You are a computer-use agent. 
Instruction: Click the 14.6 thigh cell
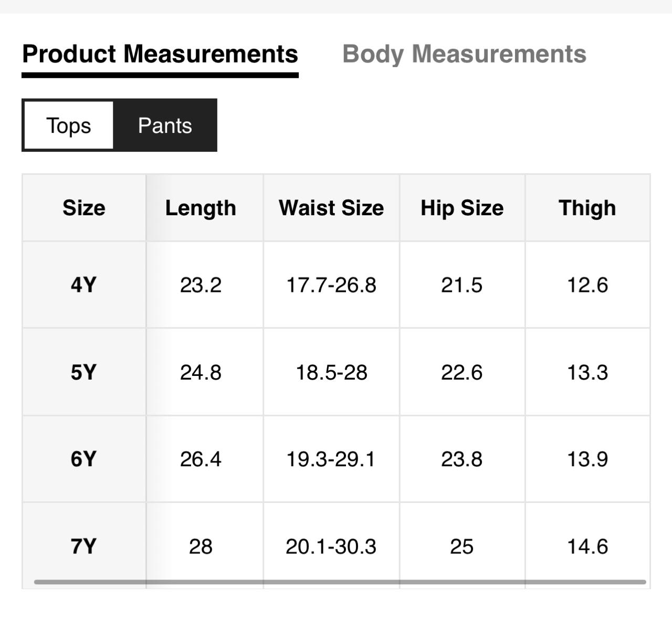(x=587, y=546)
